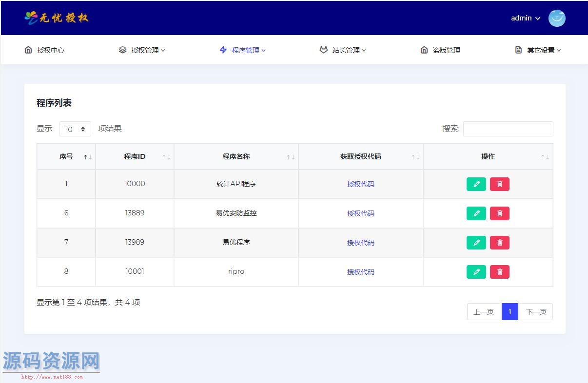
Task: Open 授权代码 link for 易优程序
Action: (361, 243)
